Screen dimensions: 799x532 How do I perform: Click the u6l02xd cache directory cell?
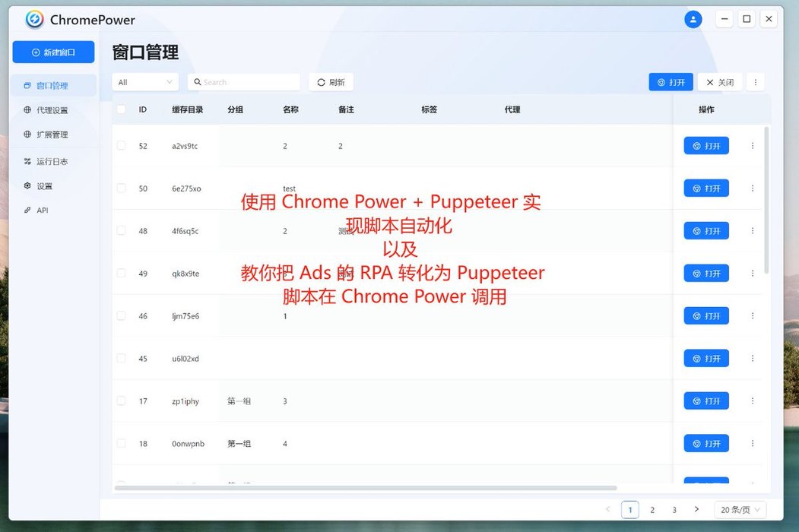(x=185, y=358)
